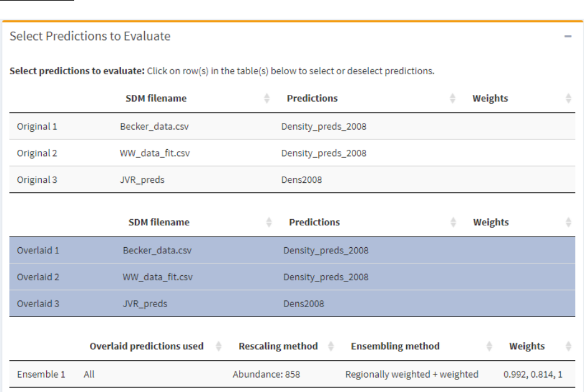Screen dimensions: 584x392
Task: Sort overlaid table by Weights arrows
Action: pos(568,222)
